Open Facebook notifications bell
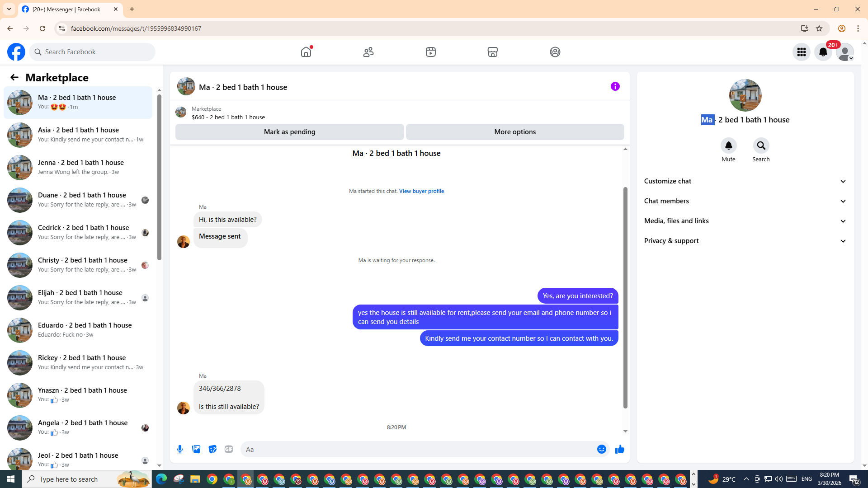Image resolution: width=868 pixels, height=488 pixels. click(x=823, y=52)
